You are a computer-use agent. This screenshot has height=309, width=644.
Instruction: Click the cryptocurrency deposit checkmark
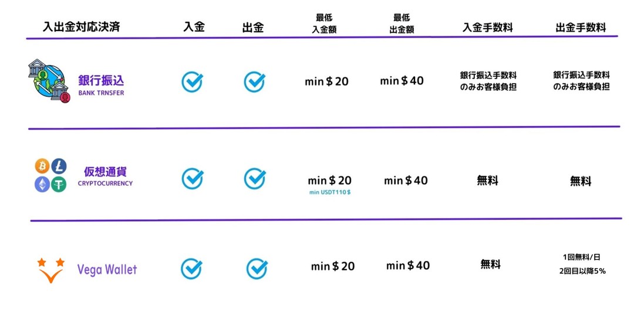point(192,178)
